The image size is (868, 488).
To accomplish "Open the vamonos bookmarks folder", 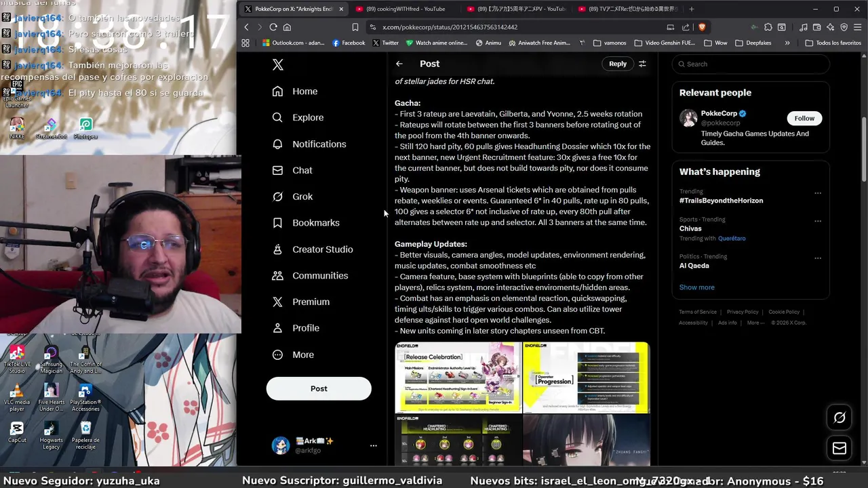I will click(x=610, y=43).
